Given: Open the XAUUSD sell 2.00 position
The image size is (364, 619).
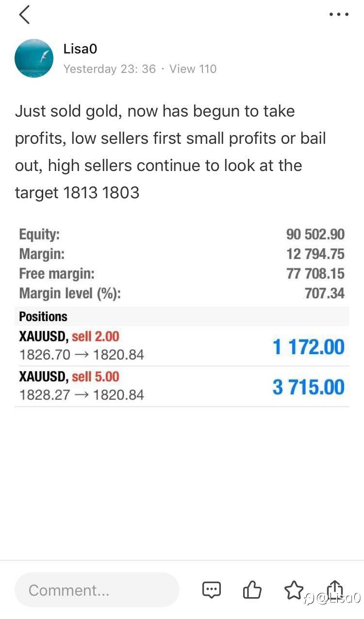Looking at the screenshot, I should 82,345.
